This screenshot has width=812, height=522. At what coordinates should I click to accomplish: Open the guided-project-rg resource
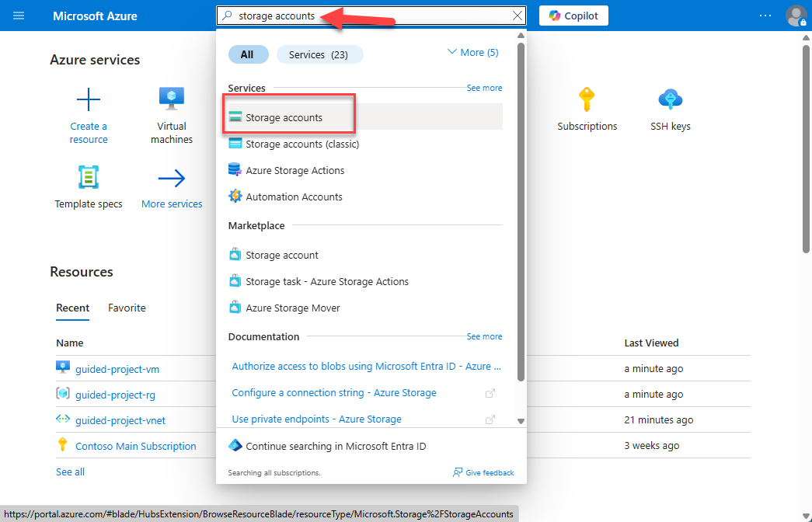coord(115,395)
